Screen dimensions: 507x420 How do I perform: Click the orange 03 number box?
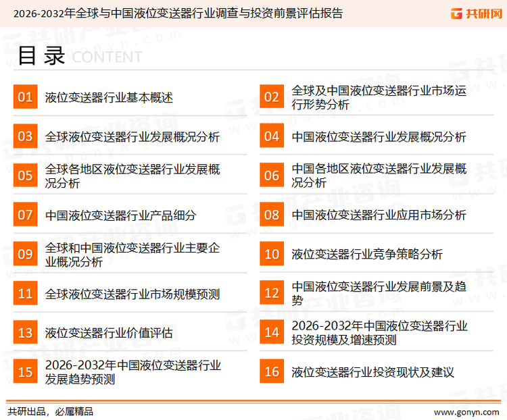coord(25,136)
